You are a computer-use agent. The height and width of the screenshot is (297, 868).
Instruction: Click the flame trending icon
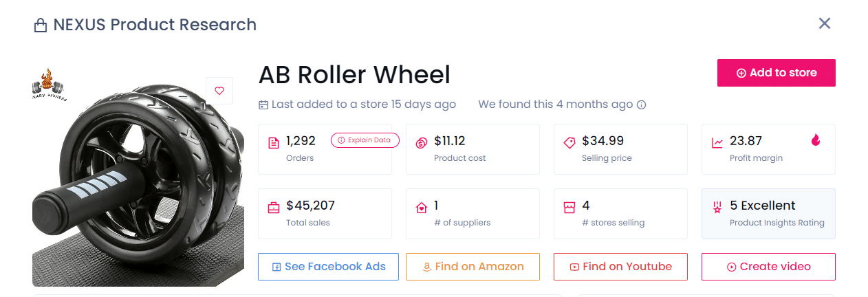pos(816,140)
